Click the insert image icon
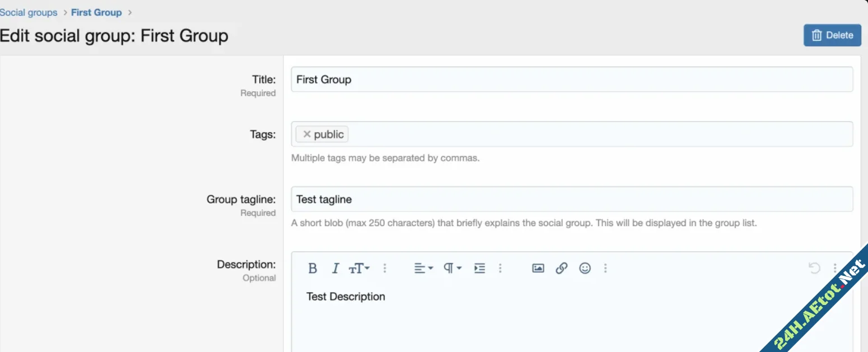This screenshot has width=868, height=352. [538, 269]
